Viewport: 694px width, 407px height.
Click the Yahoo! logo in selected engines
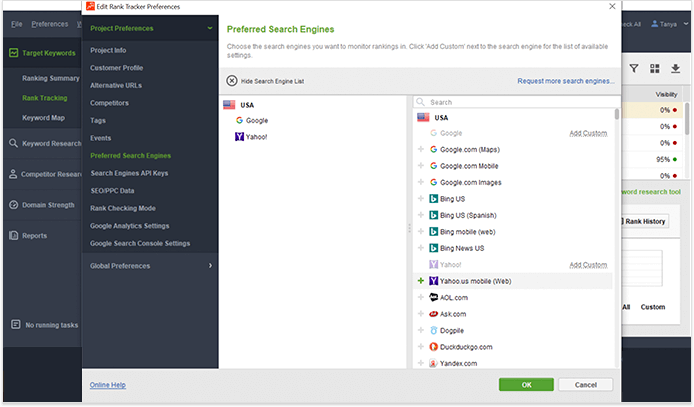240,136
